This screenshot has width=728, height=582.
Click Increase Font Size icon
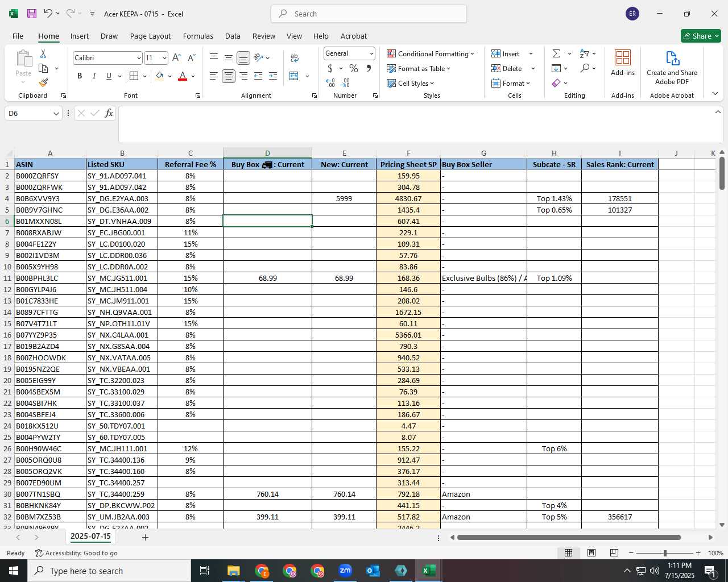coord(176,57)
